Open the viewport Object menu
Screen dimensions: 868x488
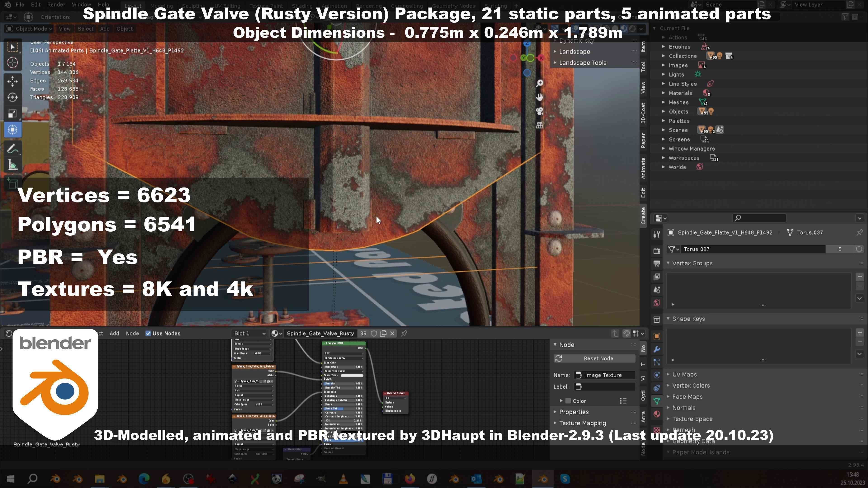125,29
